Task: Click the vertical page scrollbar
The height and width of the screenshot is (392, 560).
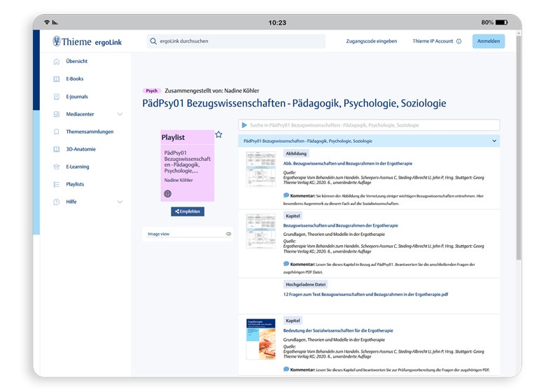Action: pyautogui.click(x=518, y=146)
